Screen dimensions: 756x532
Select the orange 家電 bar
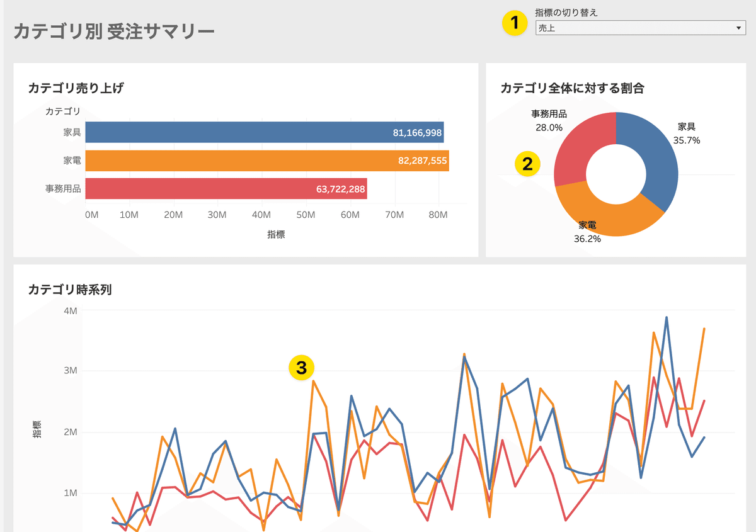click(x=268, y=161)
